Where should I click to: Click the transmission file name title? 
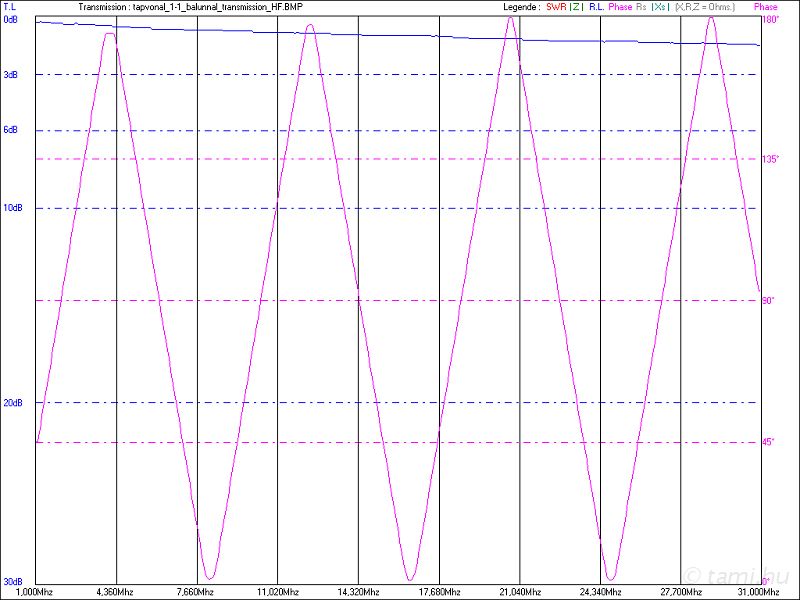coord(190,7)
